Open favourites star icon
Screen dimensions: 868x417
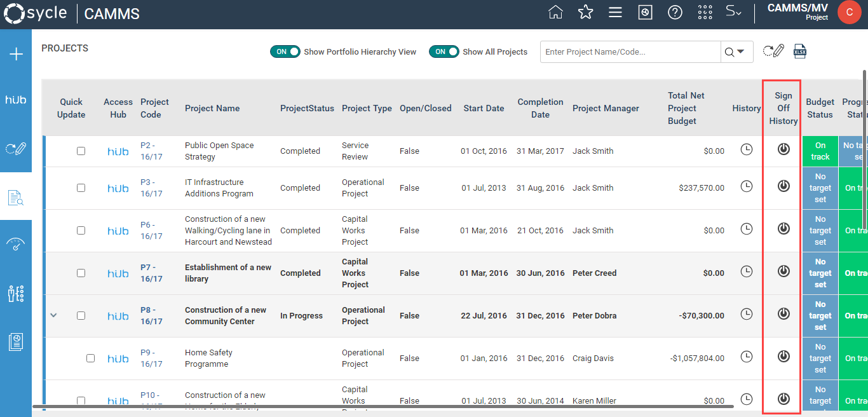(585, 12)
